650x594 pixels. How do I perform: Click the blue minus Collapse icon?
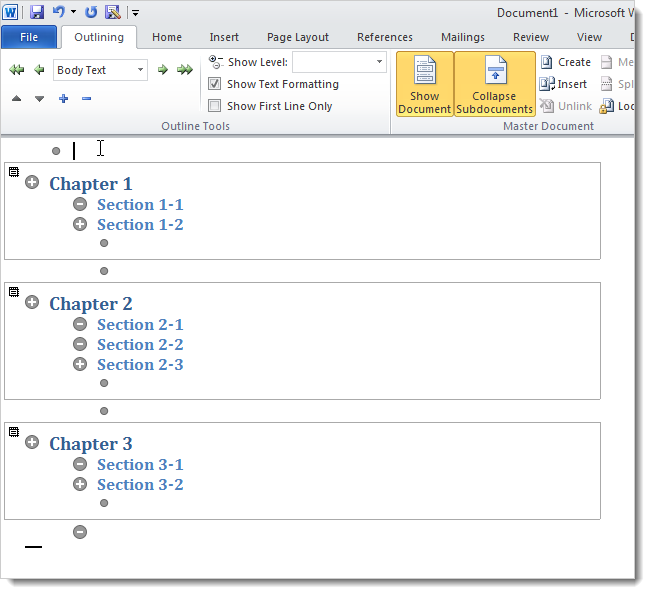coord(86,98)
